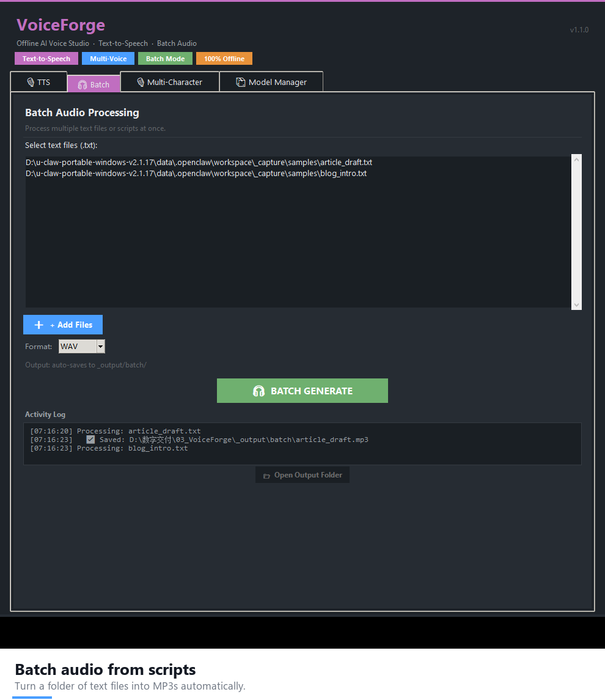Click the headphones icon on Batch tab
605x700 pixels.
coord(82,85)
